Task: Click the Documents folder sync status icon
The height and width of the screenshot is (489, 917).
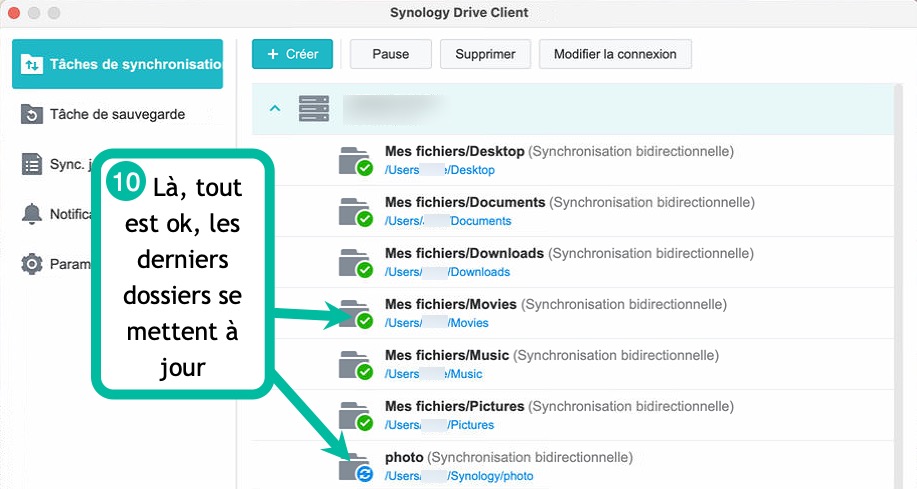Action: 355,212
